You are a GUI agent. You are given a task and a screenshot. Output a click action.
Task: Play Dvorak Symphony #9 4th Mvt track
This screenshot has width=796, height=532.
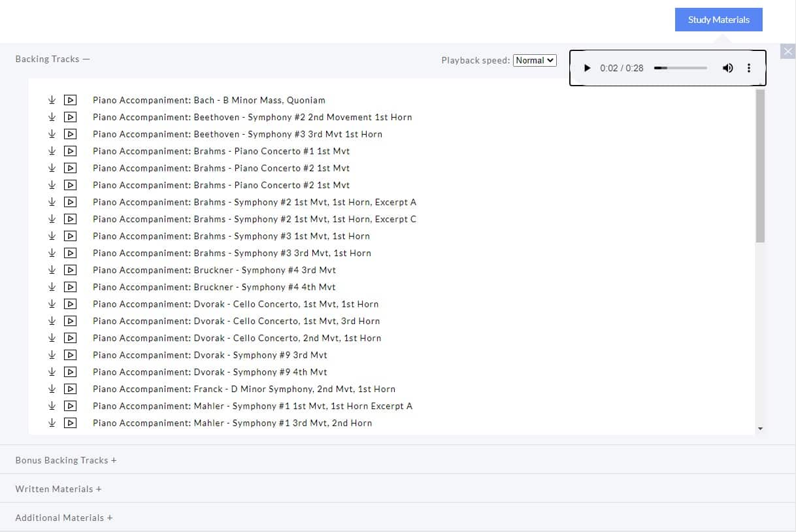(70, 372)
